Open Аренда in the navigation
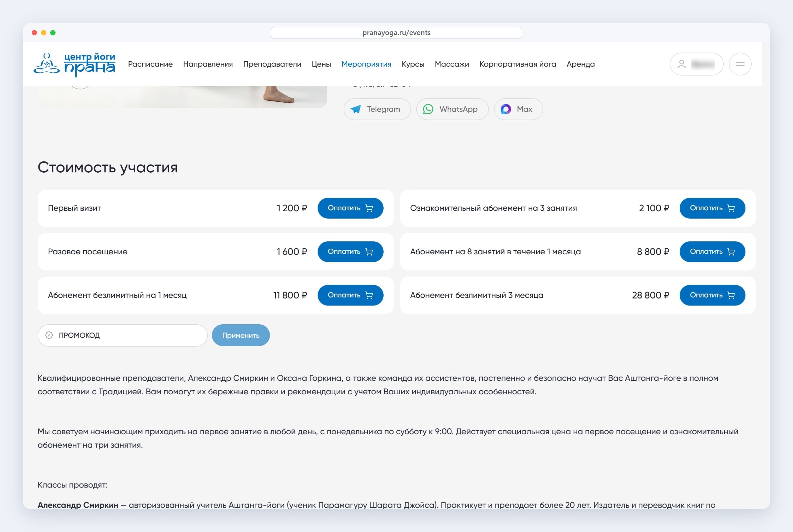 click(581, 64)
